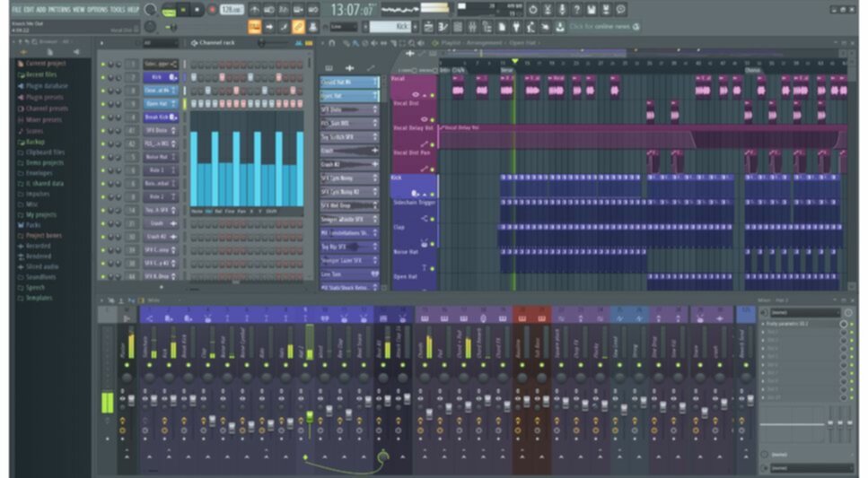Open the channel filter dropdown set to All

coord(161,43)
